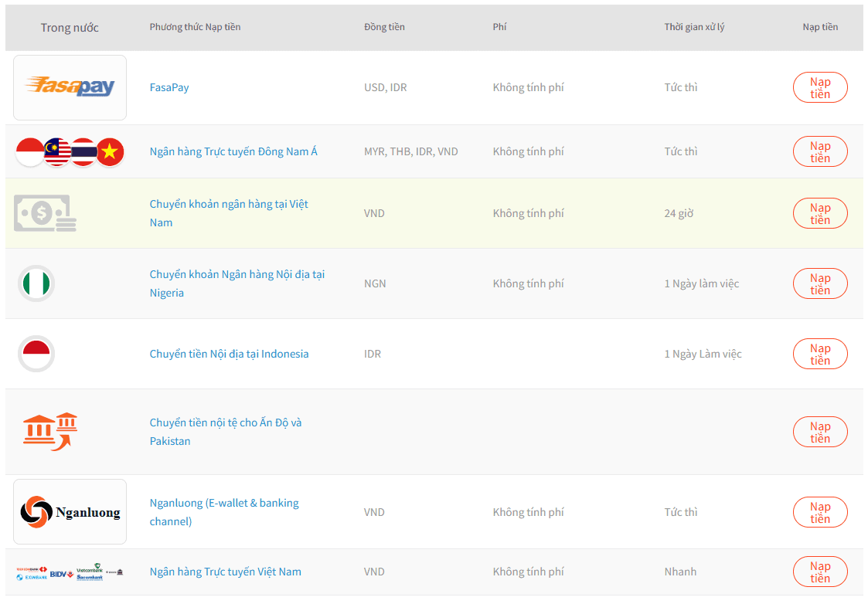Click the Nigeria flag icon
The image size is (868, 604).
click(x=36, y=283)
